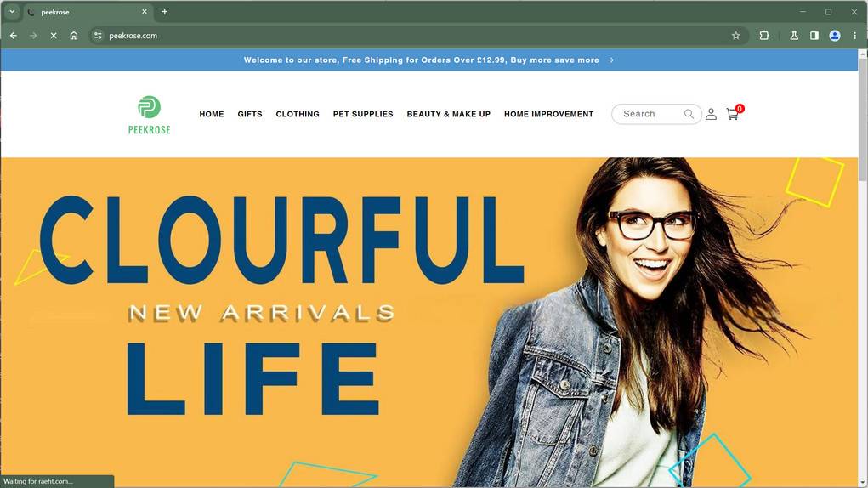
Task: Go to the browser home page
Action: pyautogui.click(x=74, y=36)
